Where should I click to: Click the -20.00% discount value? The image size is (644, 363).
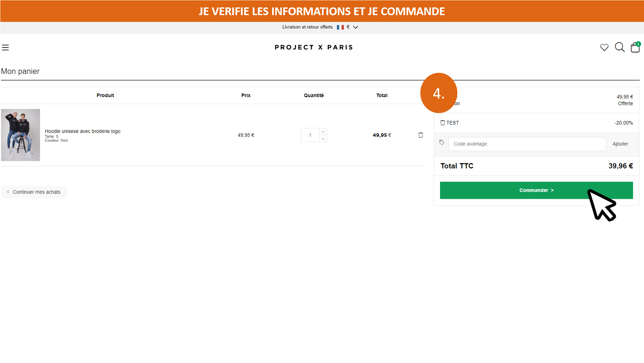coord(623,123)
